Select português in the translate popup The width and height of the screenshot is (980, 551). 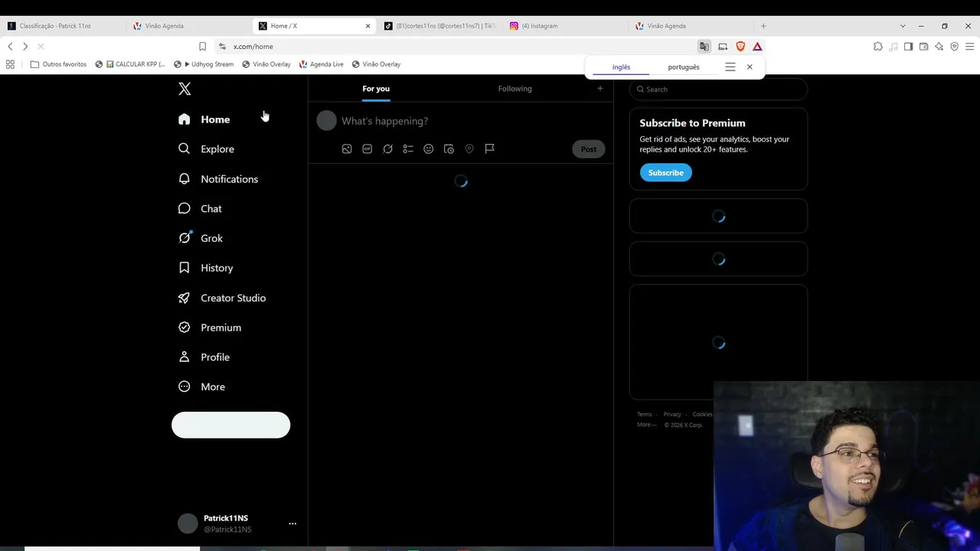pyautogui.click(x=684, y=67)
